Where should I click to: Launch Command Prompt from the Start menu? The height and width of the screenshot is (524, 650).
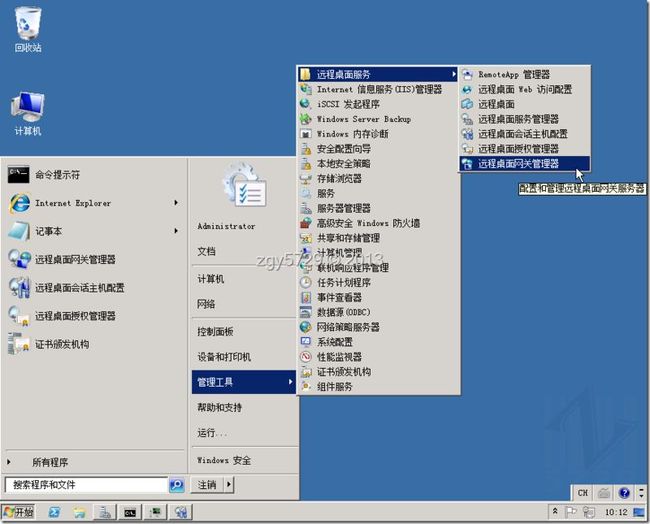94,175
